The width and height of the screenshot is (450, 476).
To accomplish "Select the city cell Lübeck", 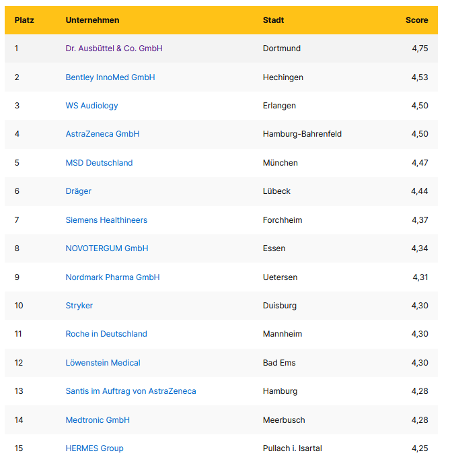I will [276, 191].
